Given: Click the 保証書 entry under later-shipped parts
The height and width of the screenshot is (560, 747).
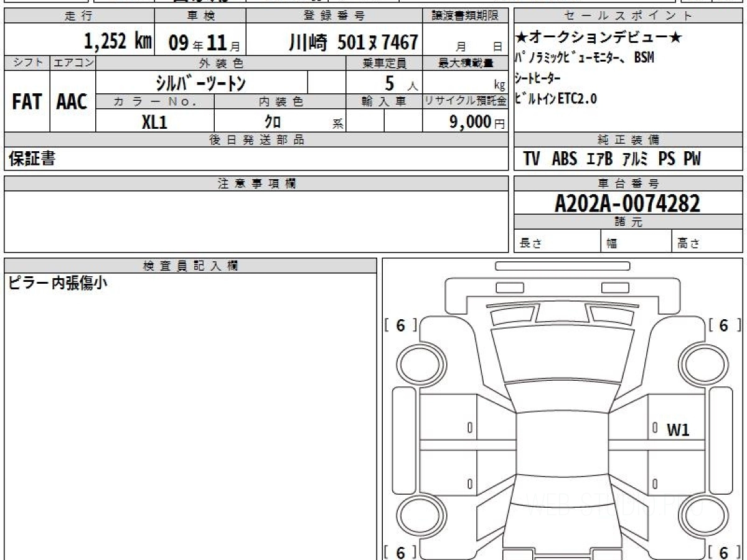Looking at the screenshot, I should (x=32, y=159).
